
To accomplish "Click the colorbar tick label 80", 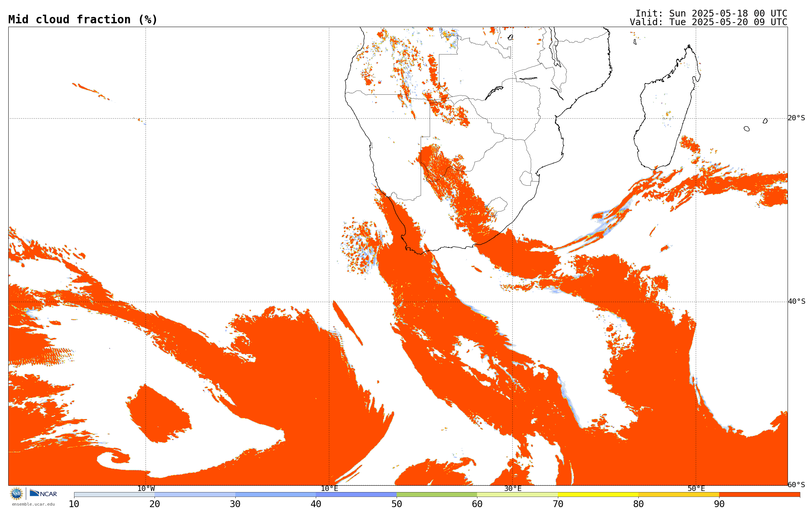I will (x=639, y=504).
